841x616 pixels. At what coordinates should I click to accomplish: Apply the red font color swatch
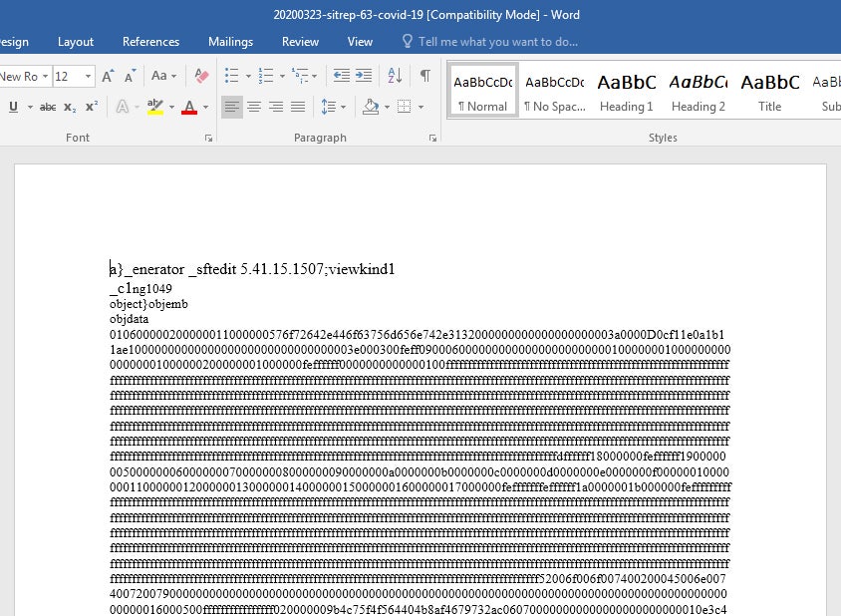[x=189, y=107]
